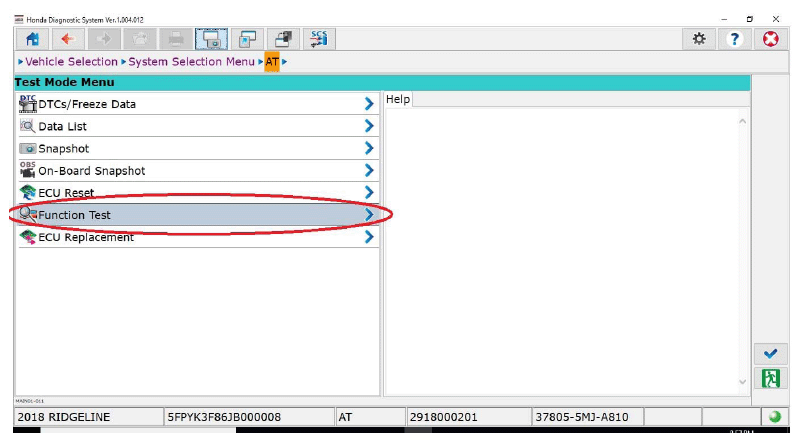This screenshot has height=442, width=801.
Task: Choose ECU Replacement entry
Action: [x=198, y=237]
